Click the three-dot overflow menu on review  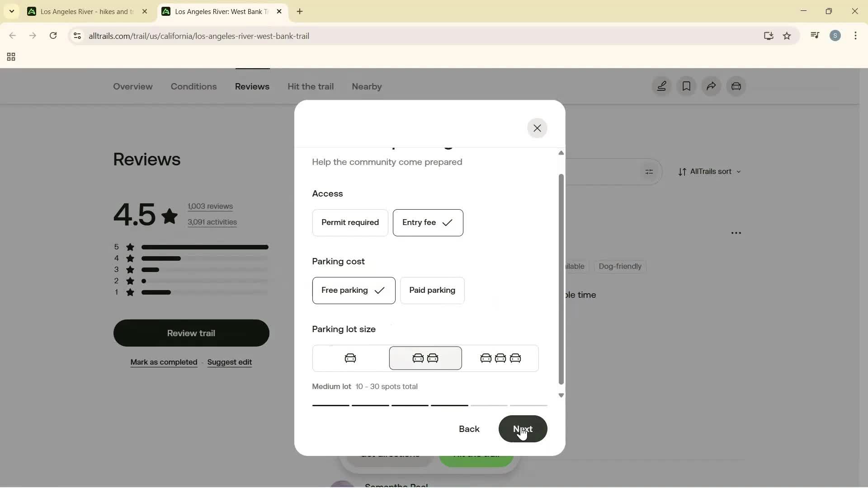[x=736, y=233]
